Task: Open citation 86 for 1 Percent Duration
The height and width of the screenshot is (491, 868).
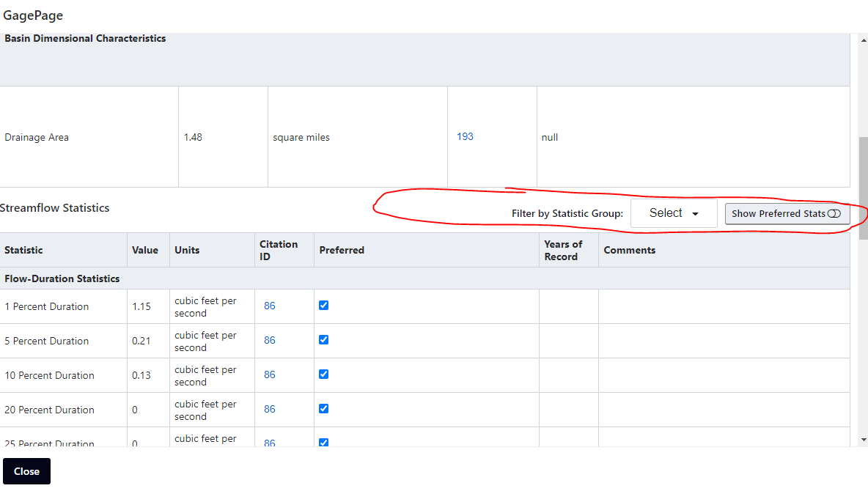Action: (x=270, y=306)
